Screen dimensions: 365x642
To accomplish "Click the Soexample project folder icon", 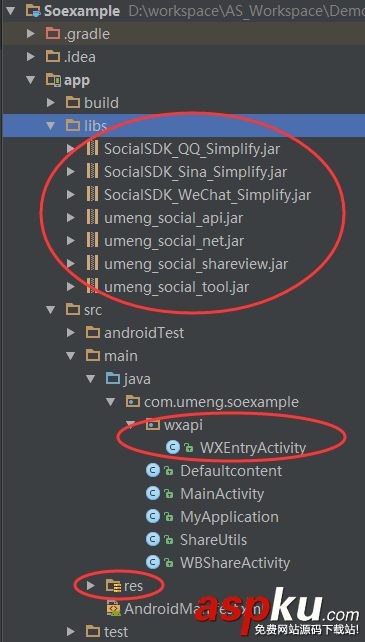I will click(33, 11).
